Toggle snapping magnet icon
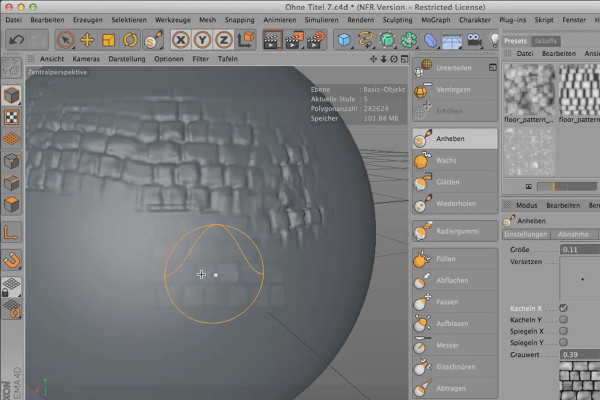The height and width of the screenshot is (400, 600). [11, 261]
